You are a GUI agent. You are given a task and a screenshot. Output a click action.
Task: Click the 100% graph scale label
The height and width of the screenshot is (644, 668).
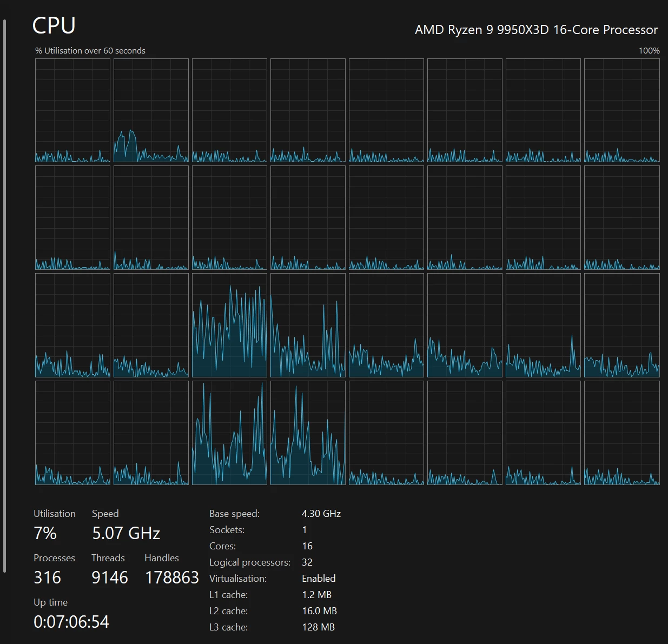pos(649,50)
